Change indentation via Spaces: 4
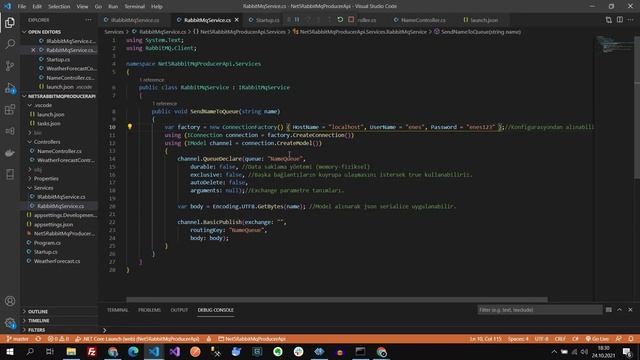This screenshot has height=360, width=640. tap(518, 339)
